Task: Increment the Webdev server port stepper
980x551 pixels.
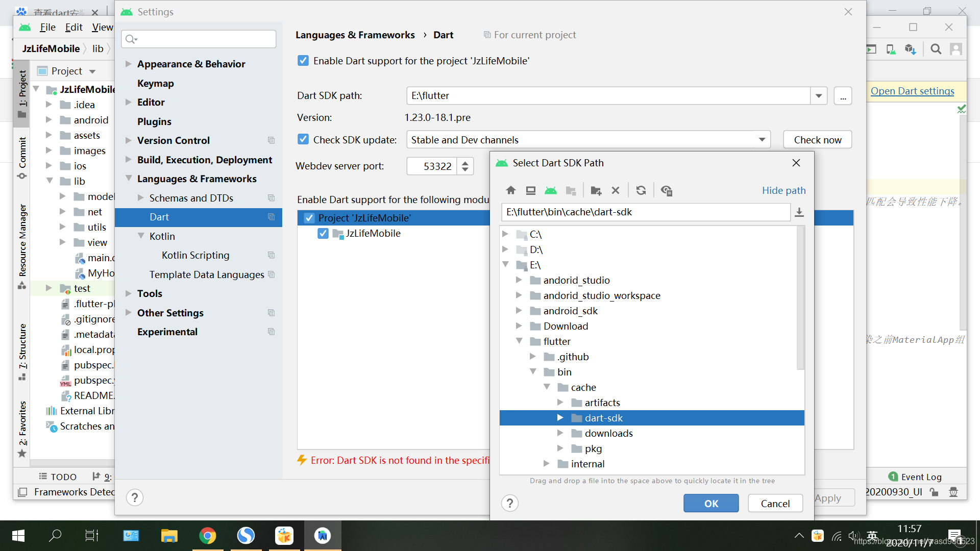Action: [x=465, y=162]
